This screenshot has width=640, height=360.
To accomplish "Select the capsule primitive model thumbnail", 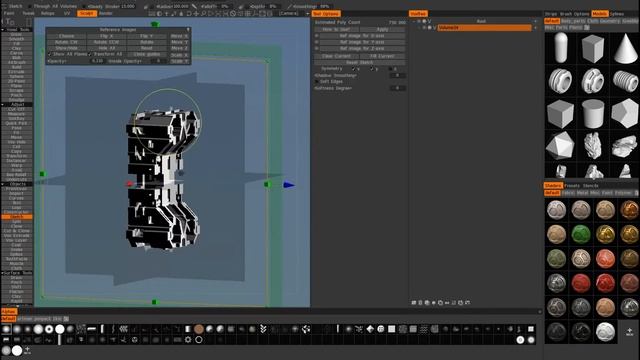I will pos(560,48).
